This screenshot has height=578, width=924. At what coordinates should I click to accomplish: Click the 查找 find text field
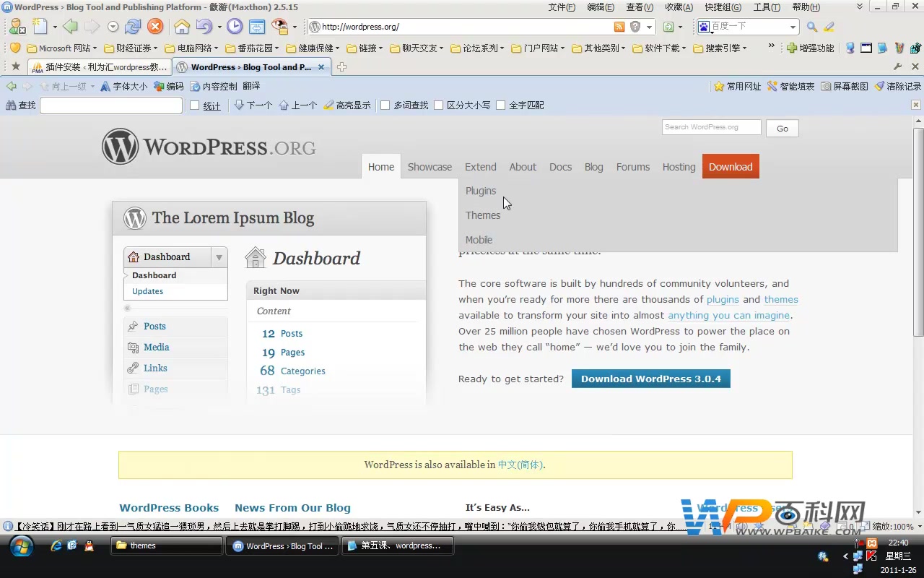click(111, 105)
